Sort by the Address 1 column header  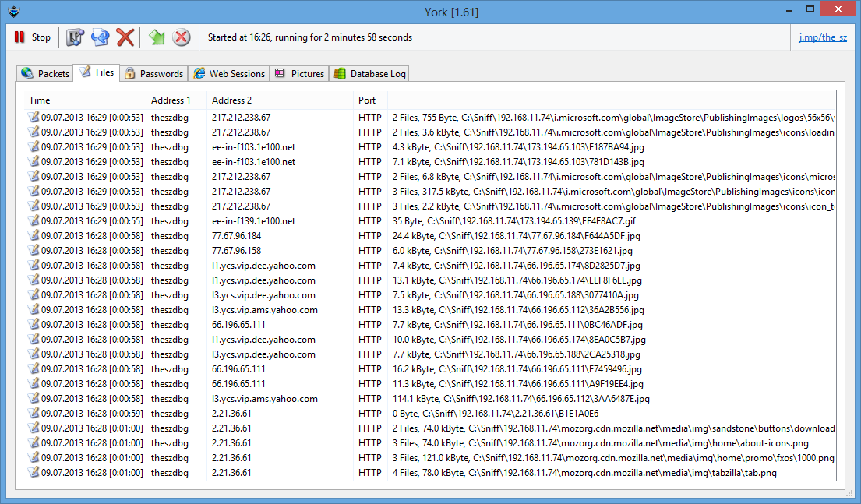pos(176,100)
